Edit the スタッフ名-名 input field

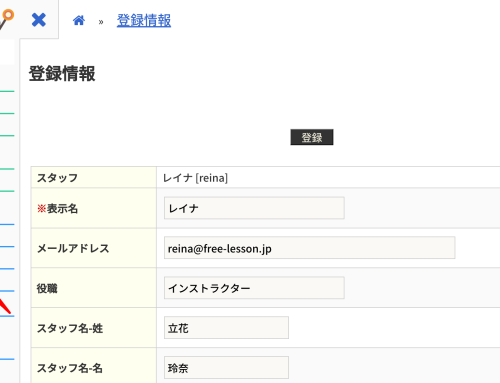(226, 367)
